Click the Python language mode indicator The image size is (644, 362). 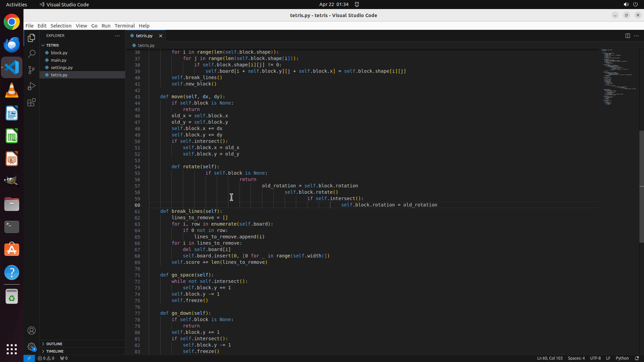coord(622,358)
